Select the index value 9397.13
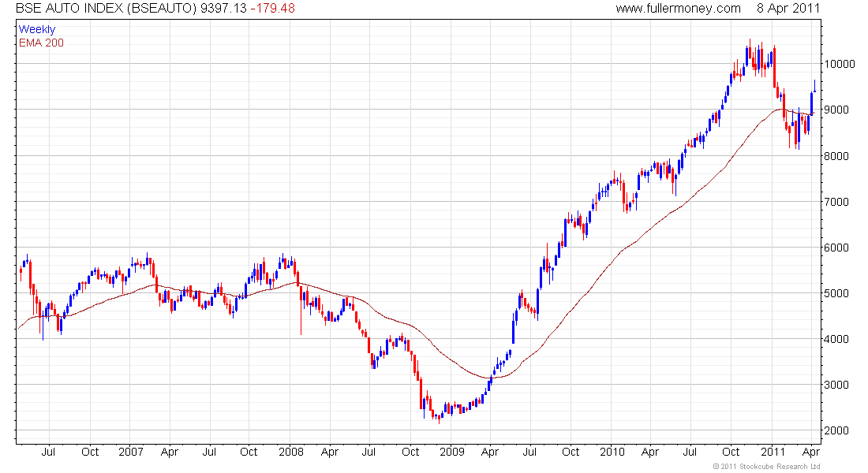This screenshot has width=868, height=473. pos(223,9)
